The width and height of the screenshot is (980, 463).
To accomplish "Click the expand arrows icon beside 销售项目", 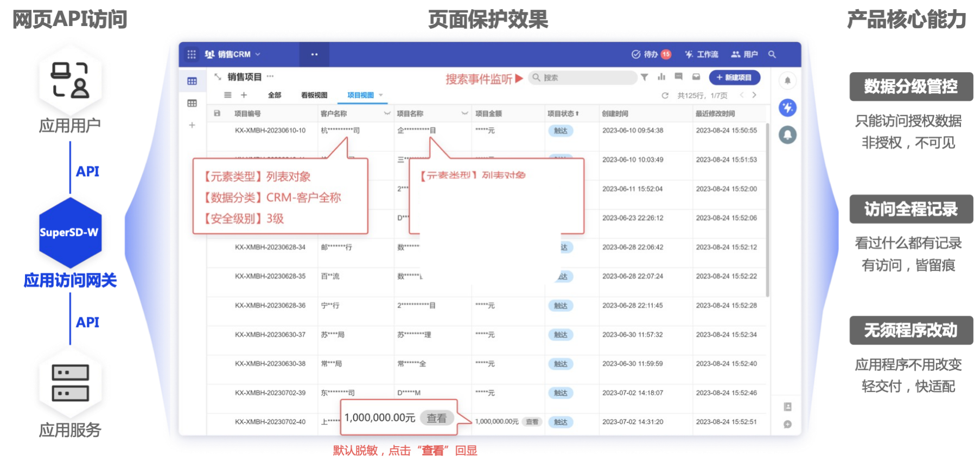I will (x=218, y=76).
